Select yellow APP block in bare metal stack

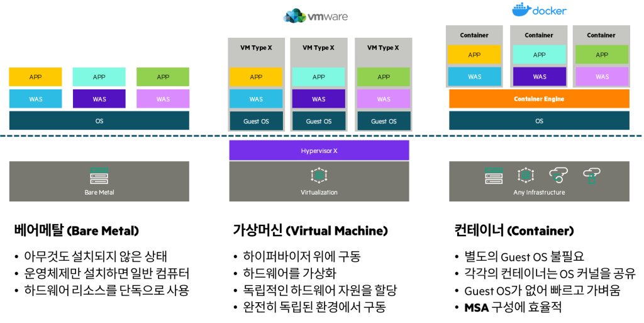[x=35, y=77]
